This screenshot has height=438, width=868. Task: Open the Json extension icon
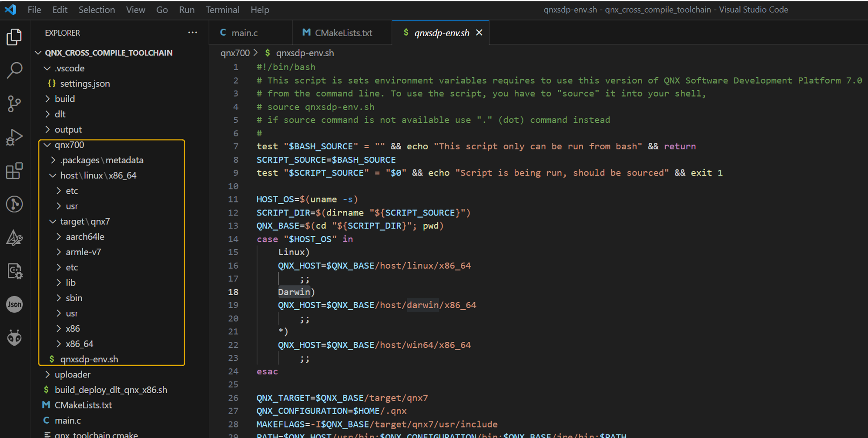[14, 304]
